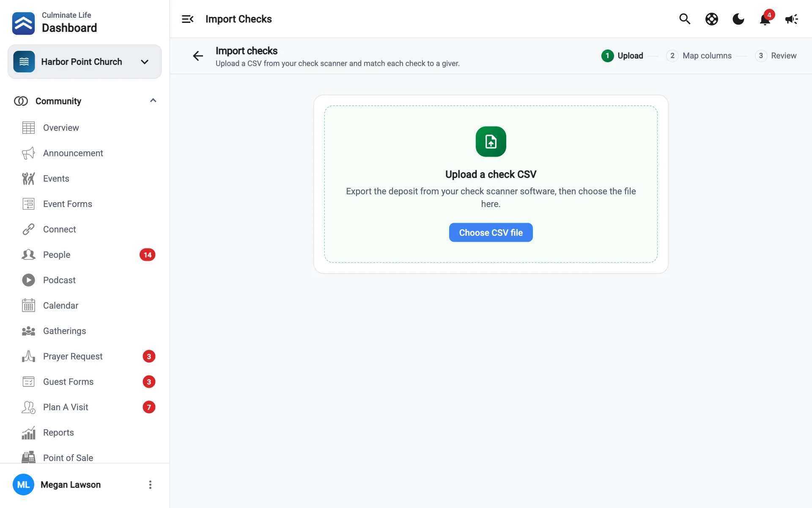Image resolution: width=812 pixels, height=508 pixels.
Task: Click the Calendar label in sidebar
Action: tap(60, 306)
